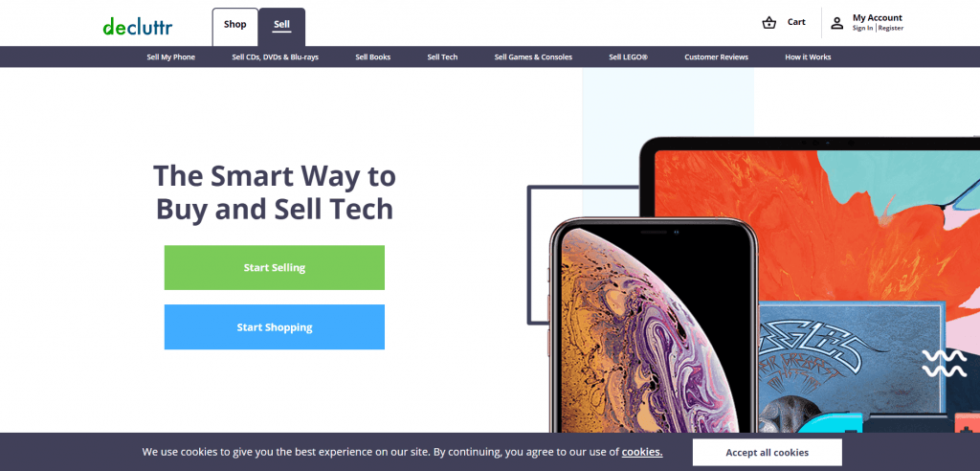Open the cookies policy link
Image resolution: width=980 pixels, height=471 pixels.
(x=642, y=452)
